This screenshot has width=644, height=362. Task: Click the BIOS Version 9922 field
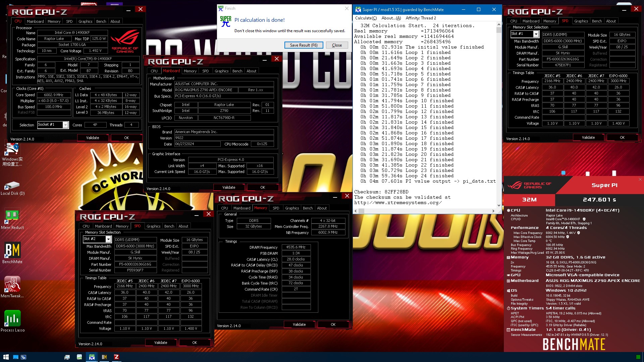click(x=224, y=138)
